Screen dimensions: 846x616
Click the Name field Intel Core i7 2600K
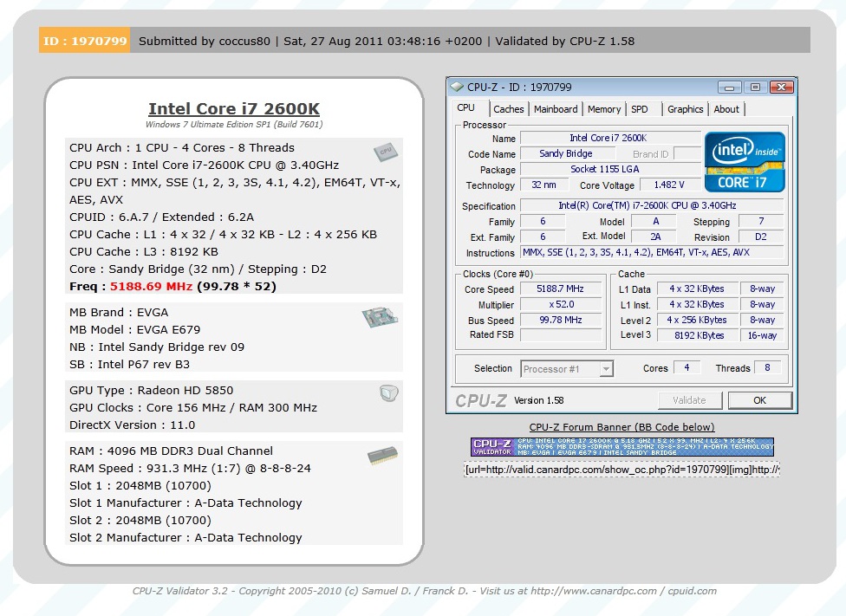(x=609, y=138)
